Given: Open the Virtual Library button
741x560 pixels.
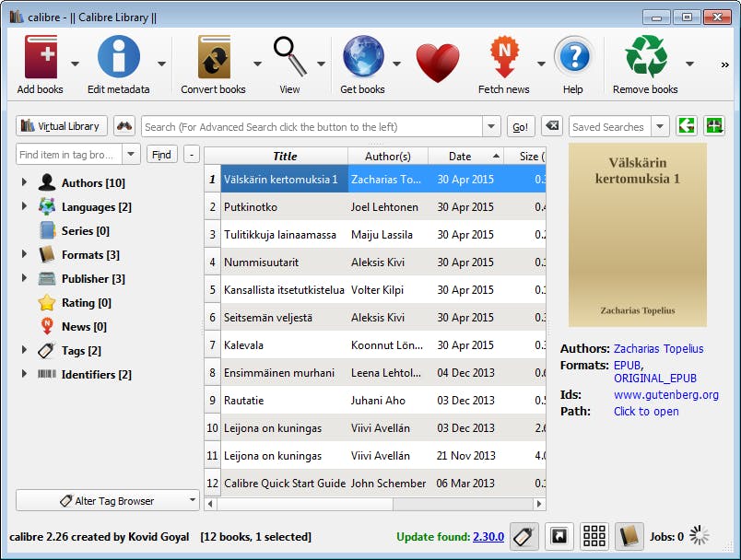Looking at the screenshot, I should click(62, 126).
